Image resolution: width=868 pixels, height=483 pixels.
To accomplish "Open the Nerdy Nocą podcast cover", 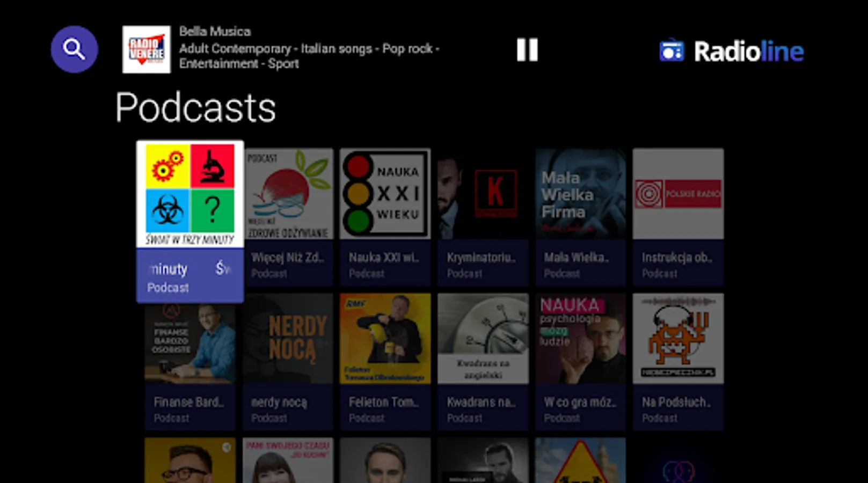I will pyautogui.click(x=288, y=339).
